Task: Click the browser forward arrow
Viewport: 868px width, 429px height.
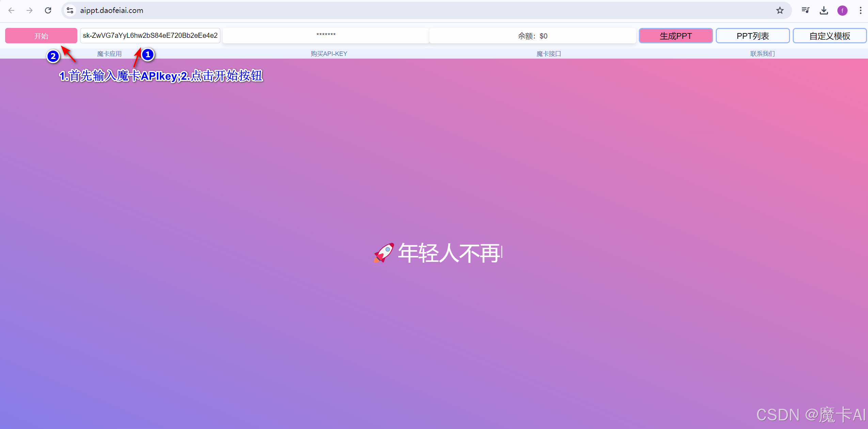Action: (30, 11)
